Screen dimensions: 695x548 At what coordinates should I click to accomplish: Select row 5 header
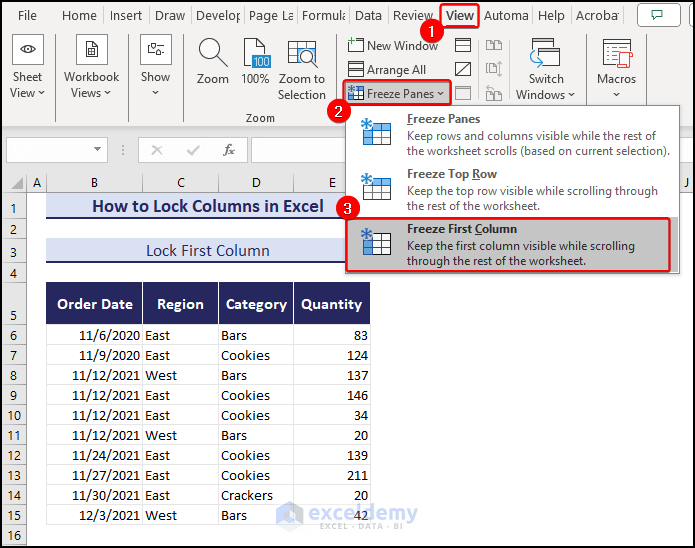tap(14, 304)
